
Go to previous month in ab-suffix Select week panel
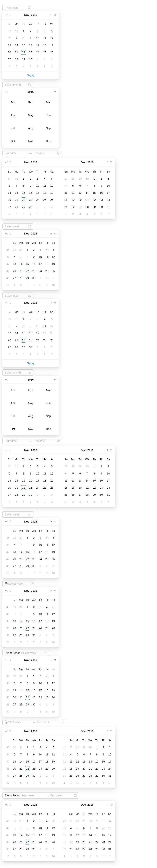point(10,521)
